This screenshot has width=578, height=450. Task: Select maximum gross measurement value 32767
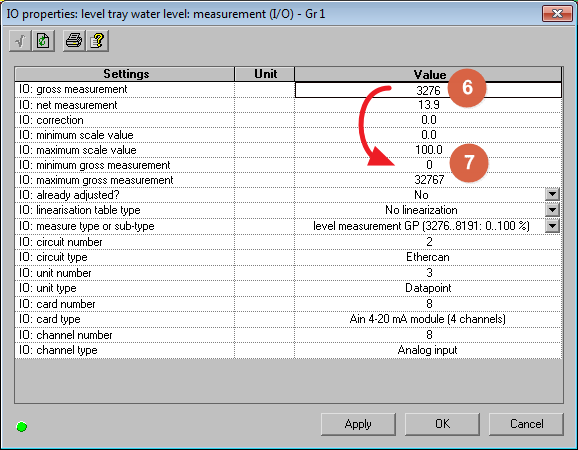(428, 180)
